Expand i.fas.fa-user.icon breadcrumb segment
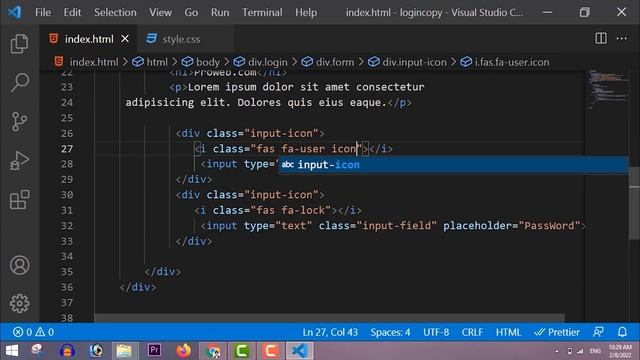The width and height of the screenshot is (640, 360). (x=504, y=62)
